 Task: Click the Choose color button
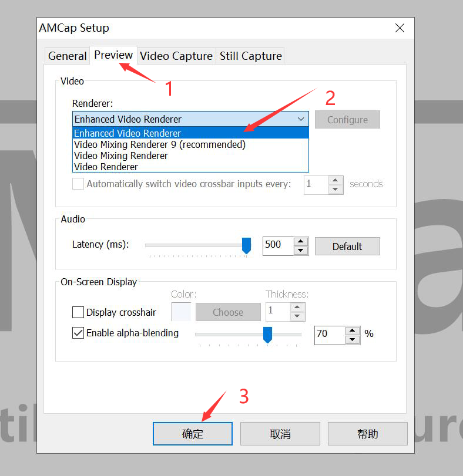click(228, 312)
